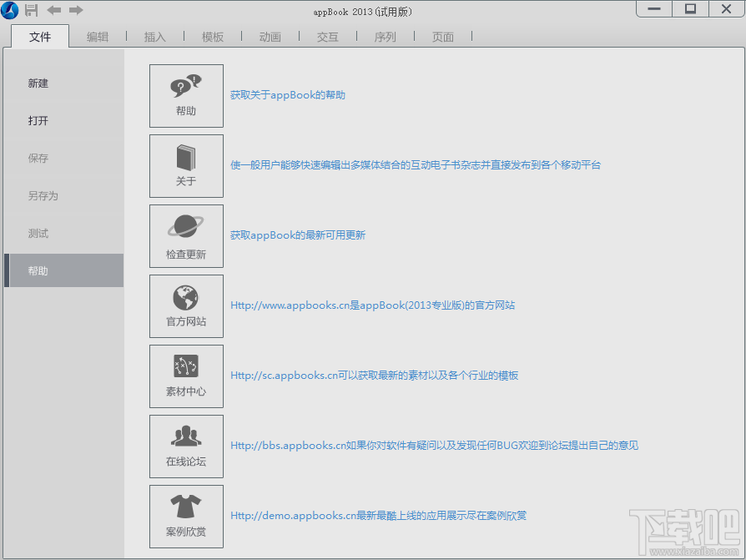The image size is (746, 560).
Task: Click the redo forward arrow icon
Action: click(x=76, y=10)
